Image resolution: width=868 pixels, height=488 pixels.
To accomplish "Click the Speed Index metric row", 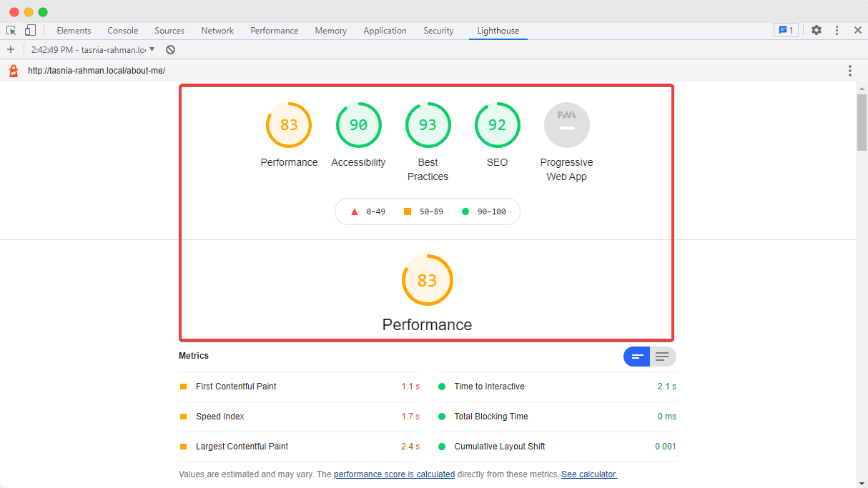I will click(x=299, y=417).
